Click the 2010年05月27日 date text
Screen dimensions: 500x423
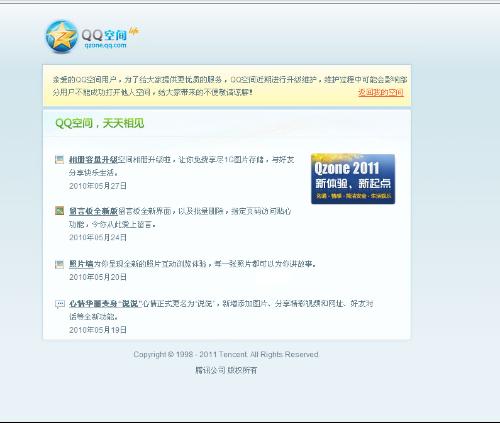[x=98, y=186]
